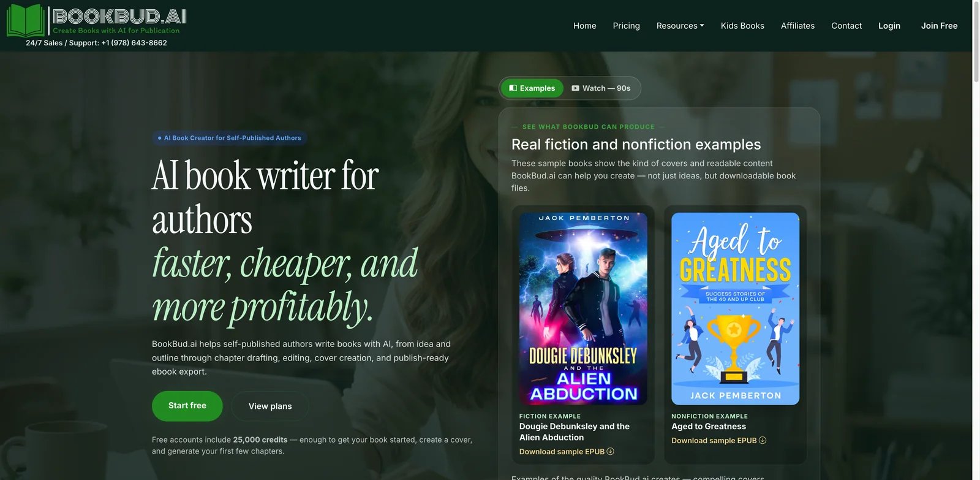This screenshot has height=480, width=980.
Task: Open the Affiliates page
Action: point(797,26)
